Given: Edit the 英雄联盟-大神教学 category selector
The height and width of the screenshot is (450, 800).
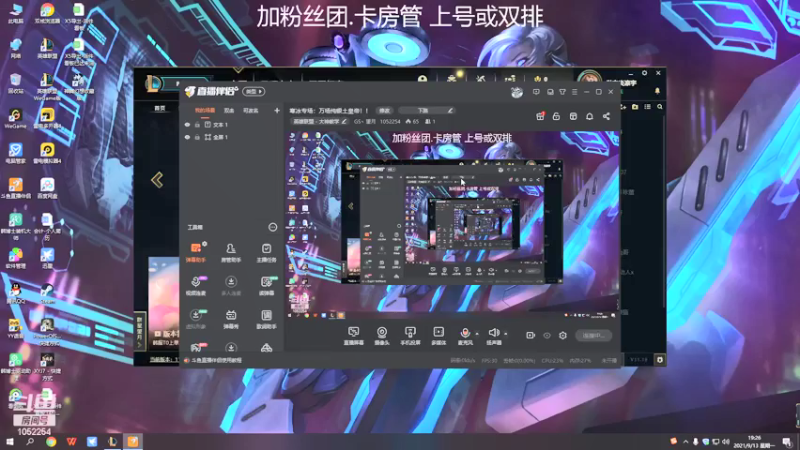Looking at the screenshot, I should (319, 121).
